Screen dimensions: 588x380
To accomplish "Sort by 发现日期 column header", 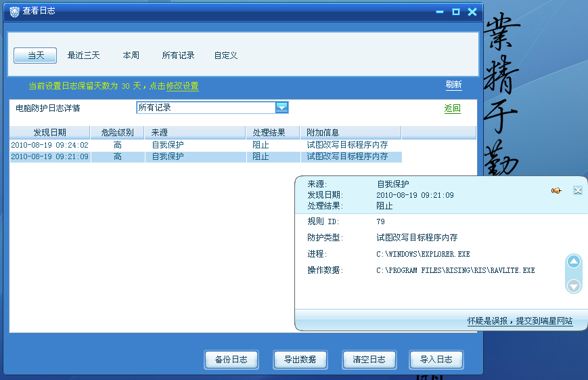I will click(49, 133).
